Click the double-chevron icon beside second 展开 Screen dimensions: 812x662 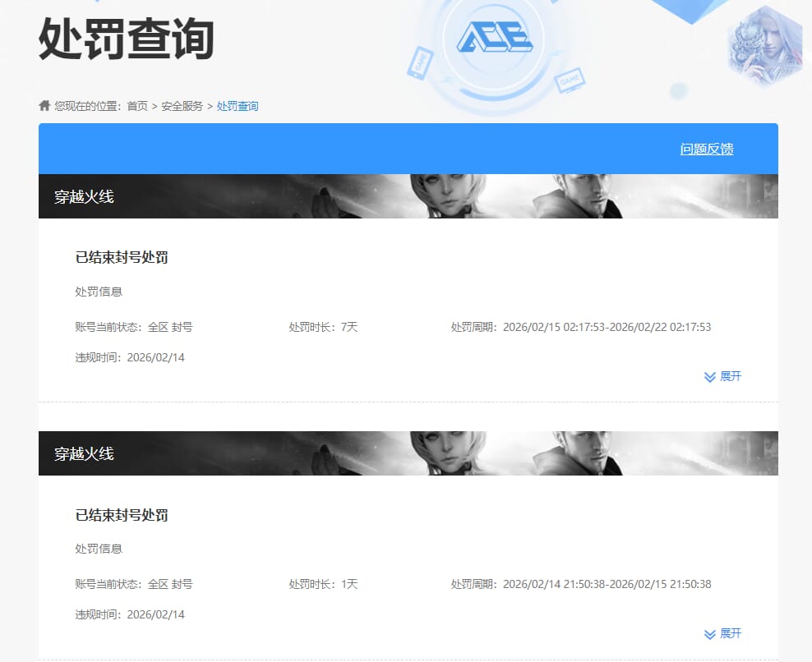(x=708, y=633)
